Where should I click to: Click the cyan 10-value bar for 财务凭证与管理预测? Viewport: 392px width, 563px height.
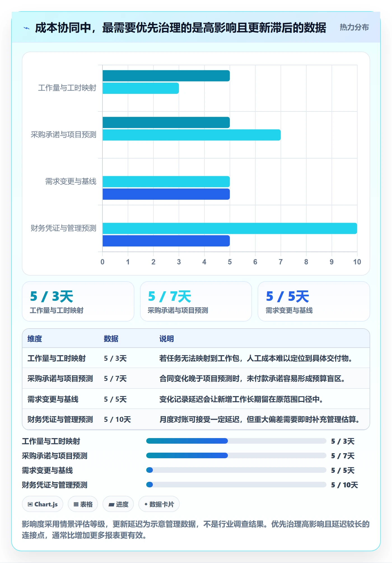pos(230,228)
